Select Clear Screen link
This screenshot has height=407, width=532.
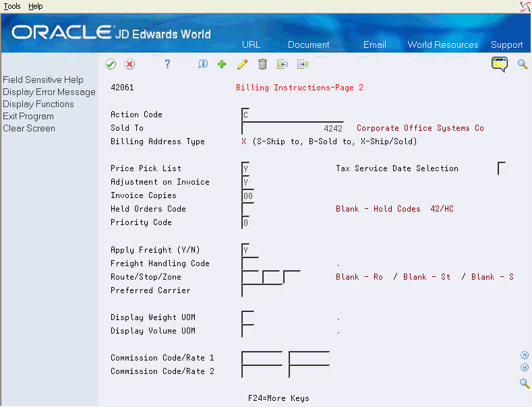29,129
